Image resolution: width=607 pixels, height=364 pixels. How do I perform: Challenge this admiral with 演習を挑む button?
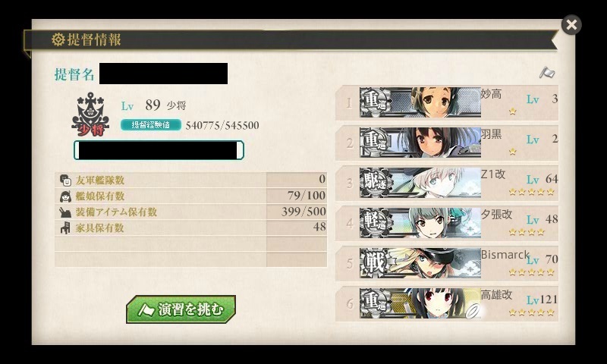(x=181, y=309)
